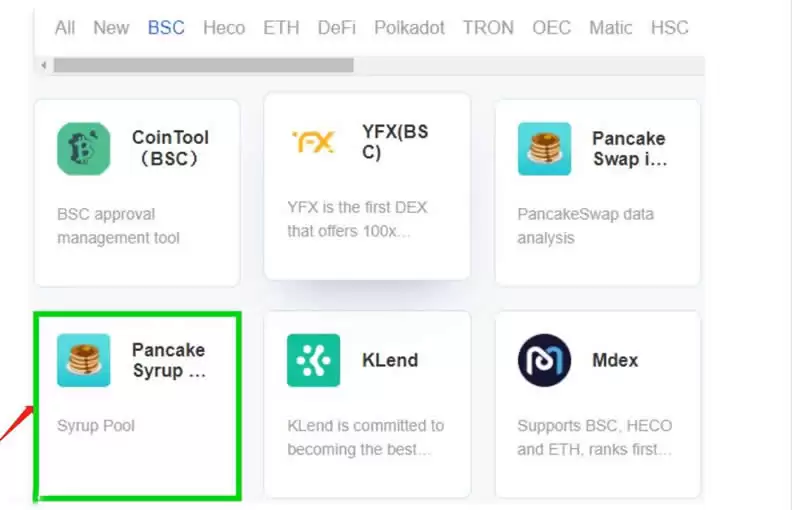
Task: Switch to the New tab
Action: click(111, 28)
